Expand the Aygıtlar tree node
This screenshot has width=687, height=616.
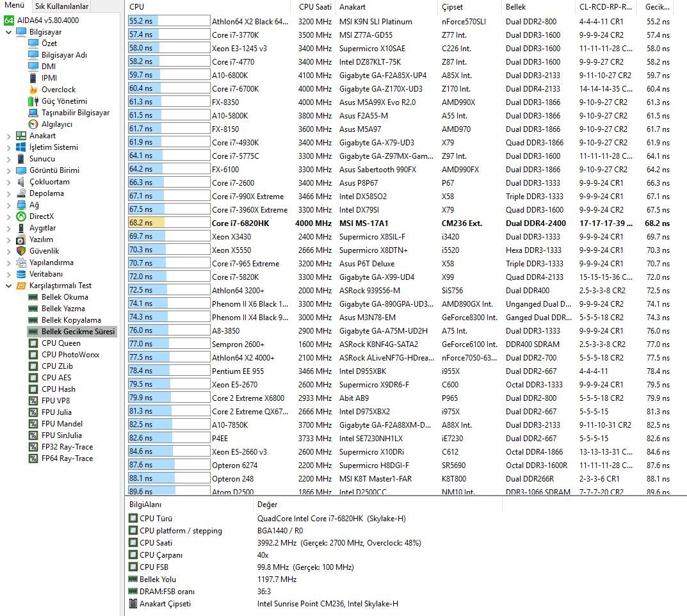coord(8,228)
